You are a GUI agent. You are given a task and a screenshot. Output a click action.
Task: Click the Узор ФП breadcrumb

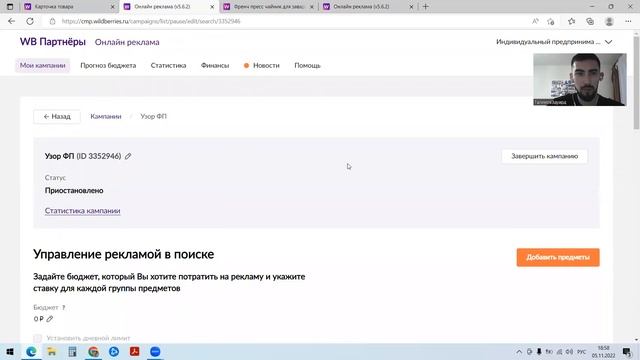pos(153,116)
